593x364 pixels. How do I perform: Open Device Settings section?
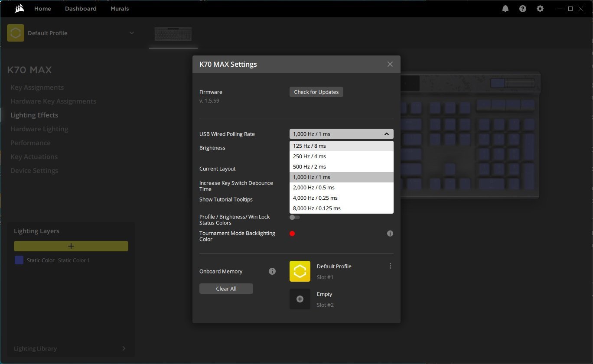tap(34, 171)
